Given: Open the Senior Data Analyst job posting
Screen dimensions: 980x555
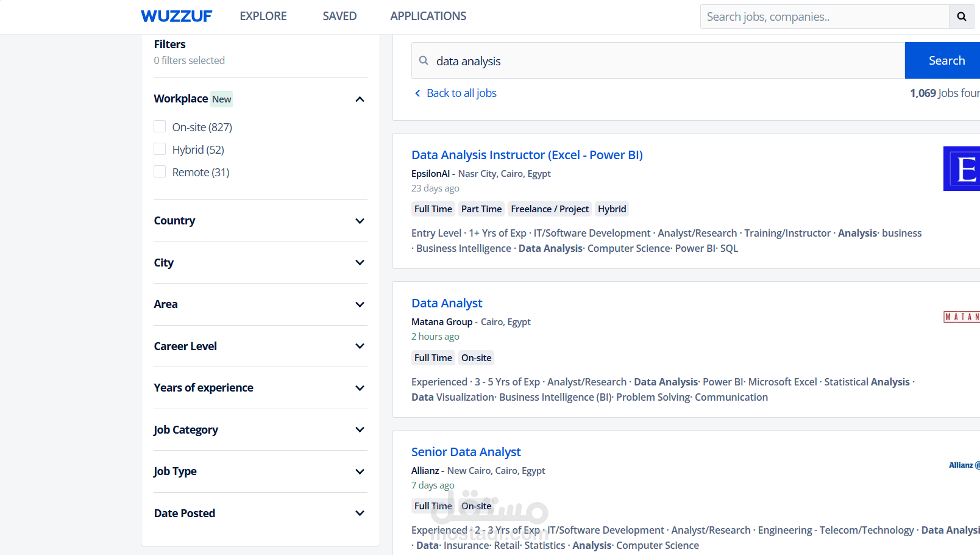Looking at the screenshot, I should [x=466, y=451].
